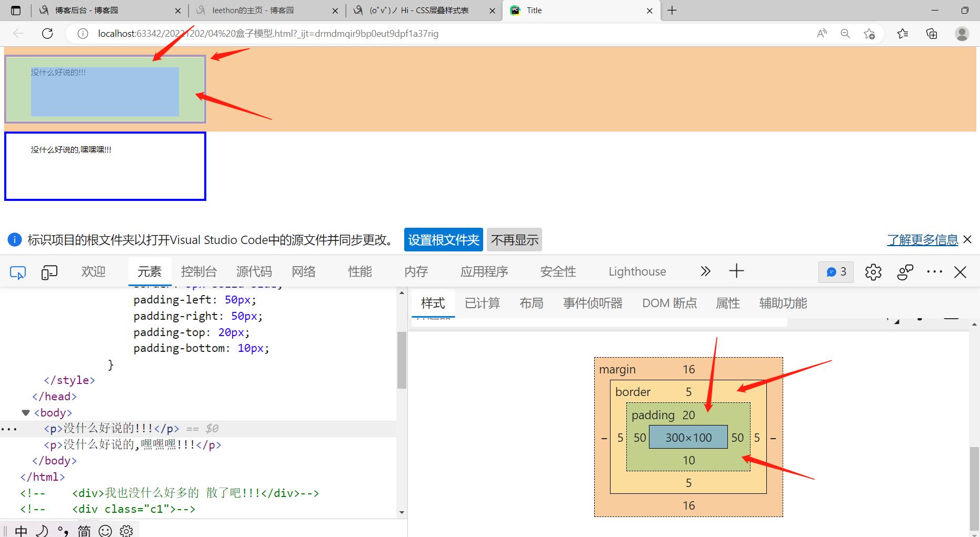Switch to 元素 DevTools tab
The height and width of the screenshot is (537, 980).
(149, 271)
